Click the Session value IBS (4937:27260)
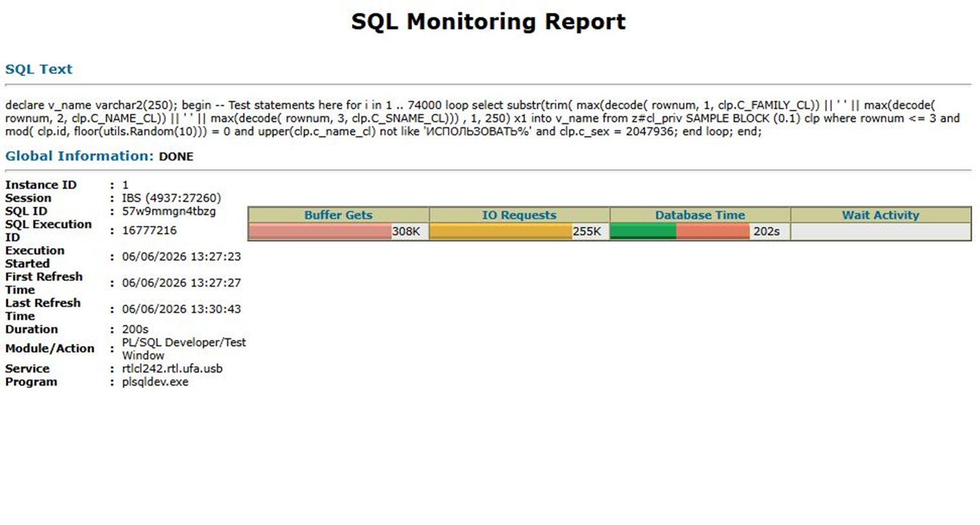 (x=171, y=198)
